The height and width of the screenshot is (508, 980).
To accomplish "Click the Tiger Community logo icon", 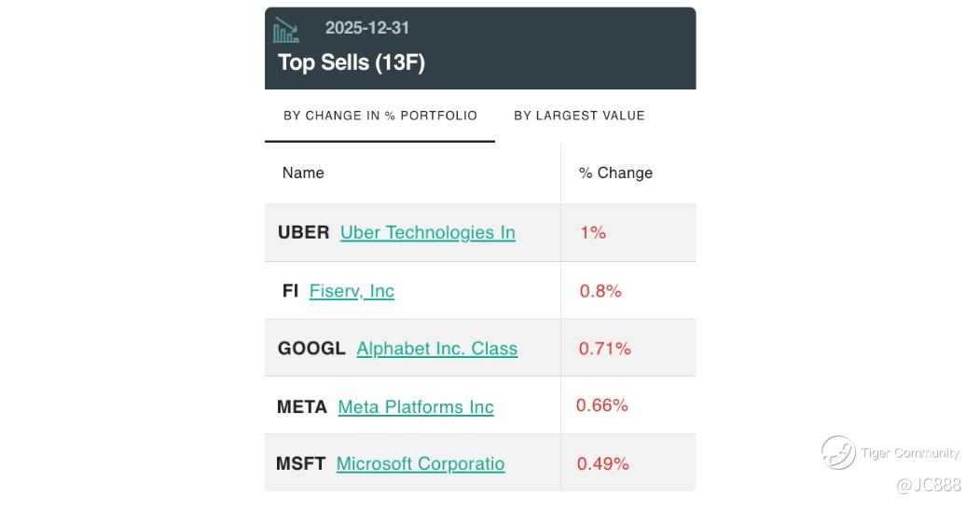I will point(838,452).
